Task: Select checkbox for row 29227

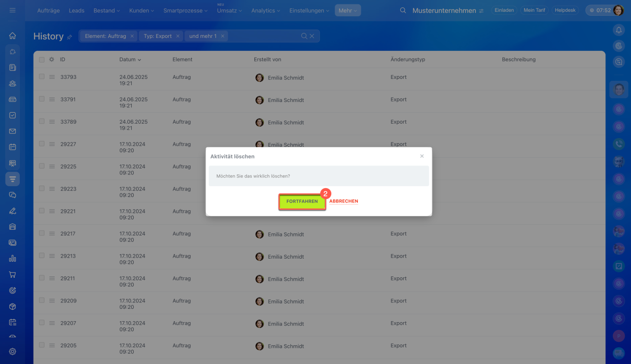Action: point(42,144)
